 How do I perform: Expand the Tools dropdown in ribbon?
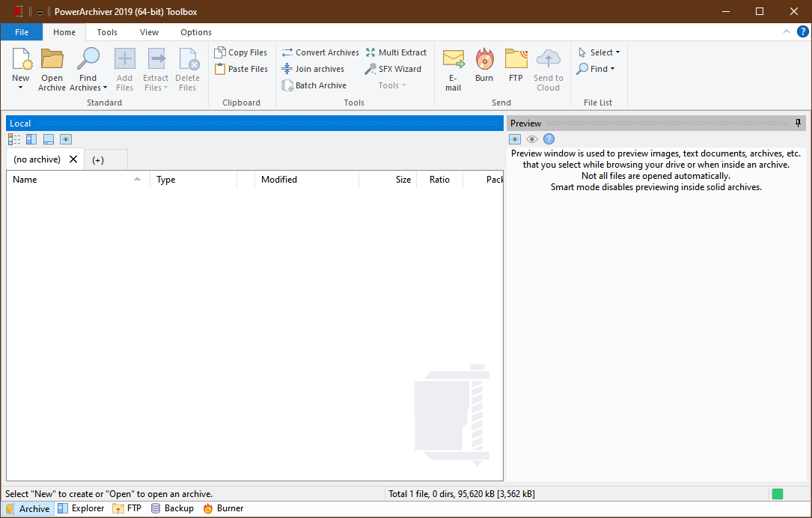pos(392,85)
